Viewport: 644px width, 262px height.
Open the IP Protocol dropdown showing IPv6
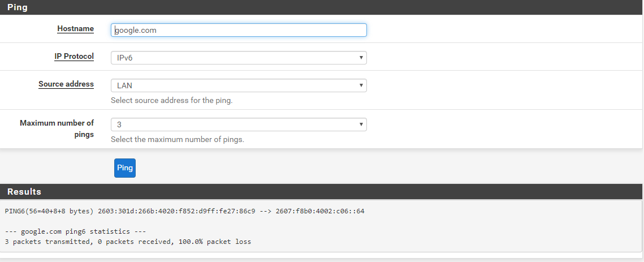click(239, 58)
